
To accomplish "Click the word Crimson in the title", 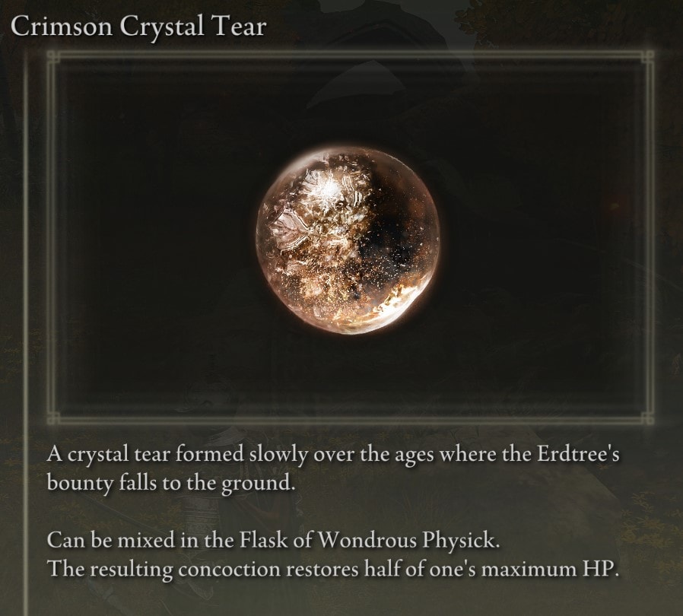I will 62,27.
